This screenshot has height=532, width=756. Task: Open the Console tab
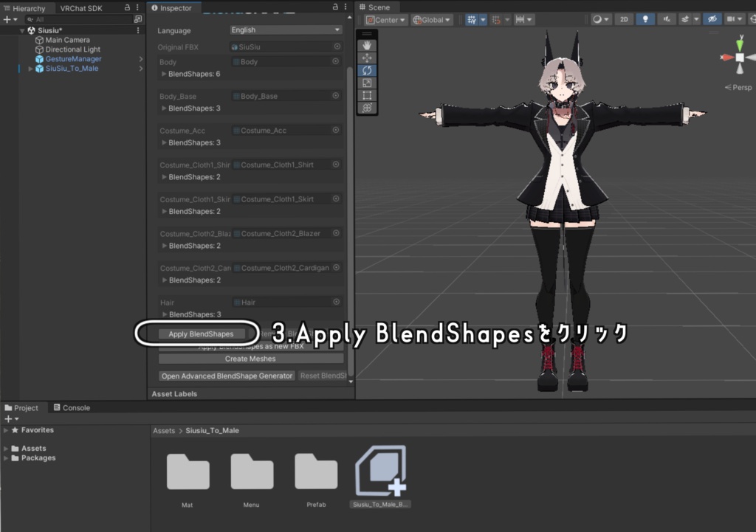(x=72, y=408)
